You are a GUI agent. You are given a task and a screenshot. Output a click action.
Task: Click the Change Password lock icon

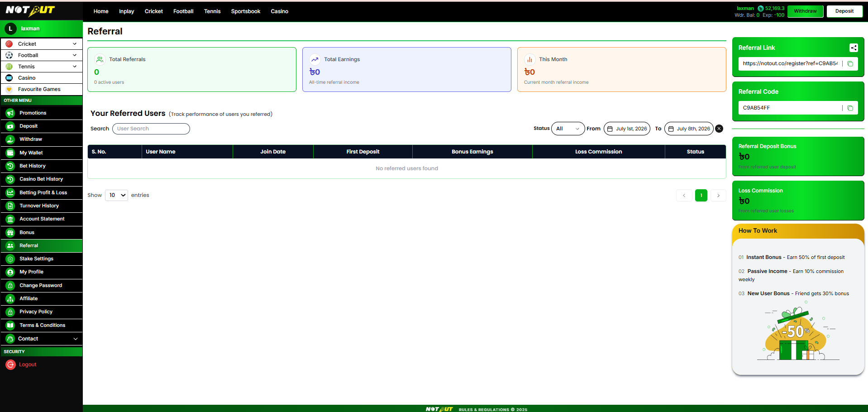(10, 285)
